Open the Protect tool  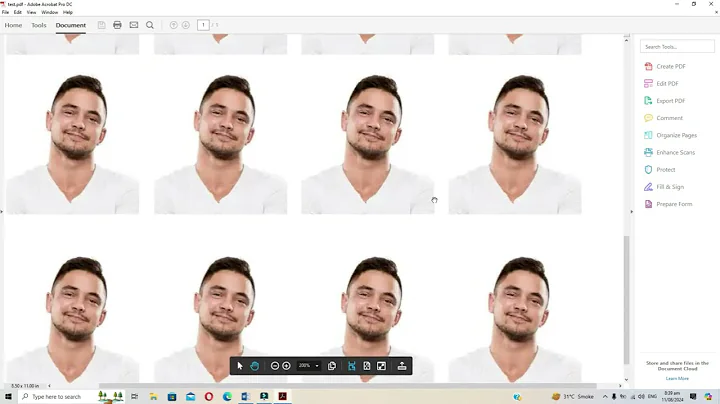[659, 169]
